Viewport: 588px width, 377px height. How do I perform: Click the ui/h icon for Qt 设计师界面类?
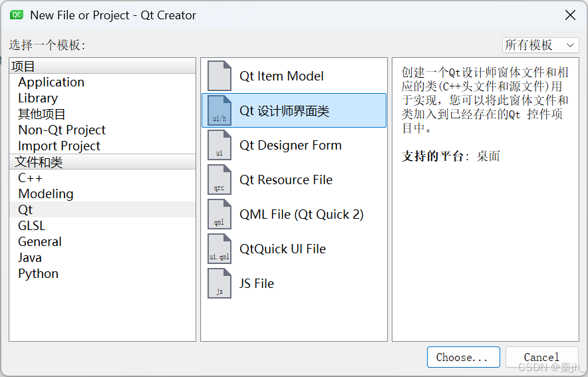click(x=220, y=110)
